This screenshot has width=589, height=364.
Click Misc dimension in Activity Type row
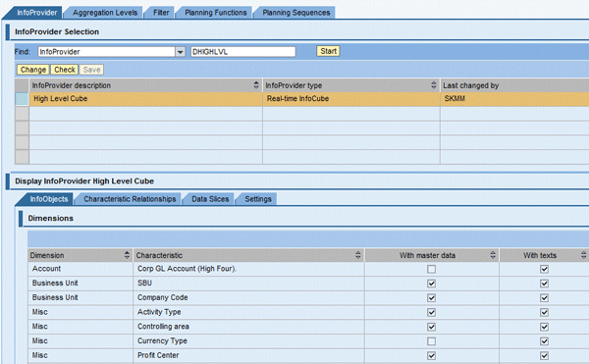click(80, 312)
